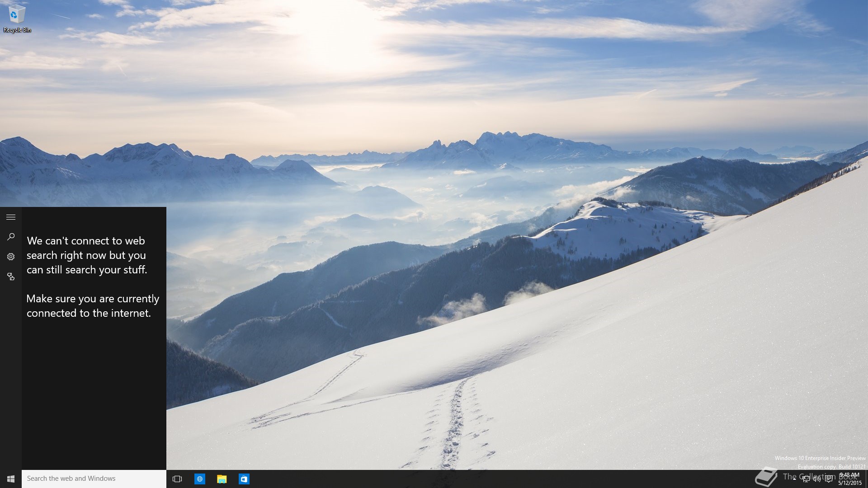Viewport: 868px width, 488px height.
Task: Open search settings gear in sidebar
Action: point(11,257)
